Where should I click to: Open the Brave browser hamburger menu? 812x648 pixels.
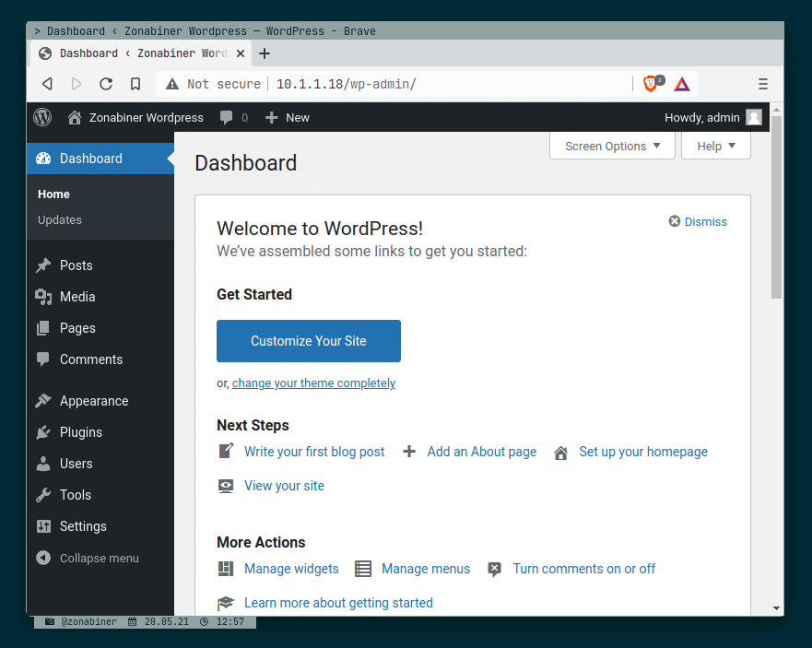click(x=763, y=83)
